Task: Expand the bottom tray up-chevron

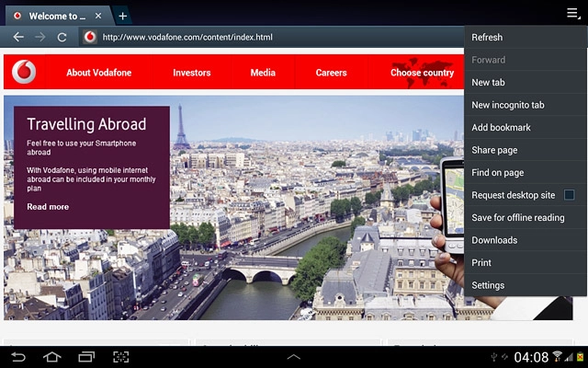Action: 293,356
